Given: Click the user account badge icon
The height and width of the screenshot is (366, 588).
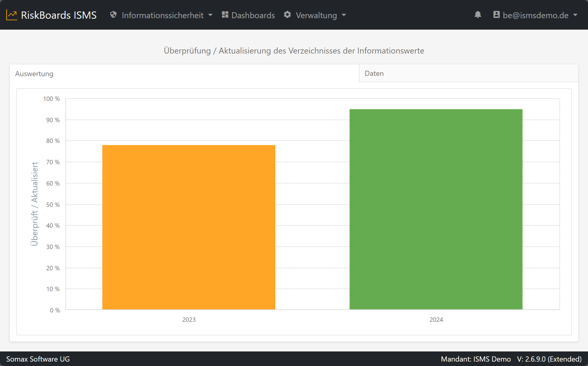Looking at the screenshot, I should point(497,15).
